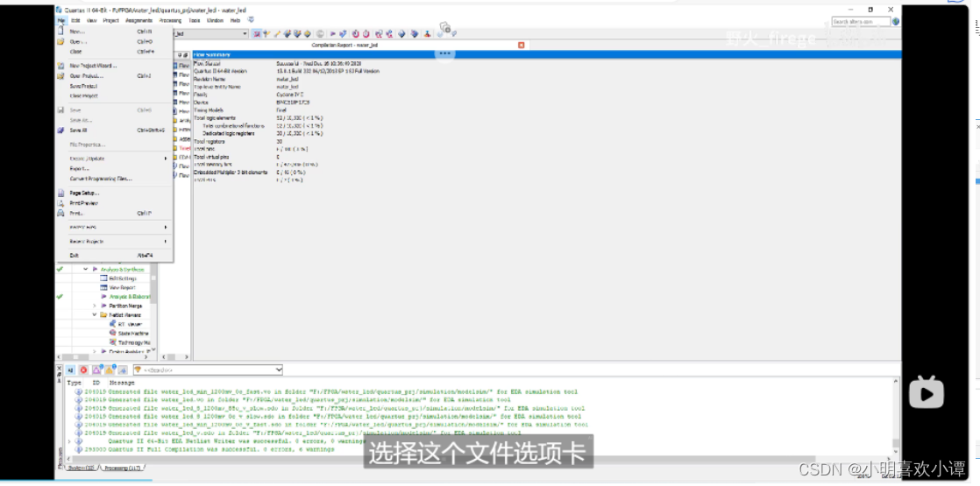Click the video play button overlay

[927, 393]
